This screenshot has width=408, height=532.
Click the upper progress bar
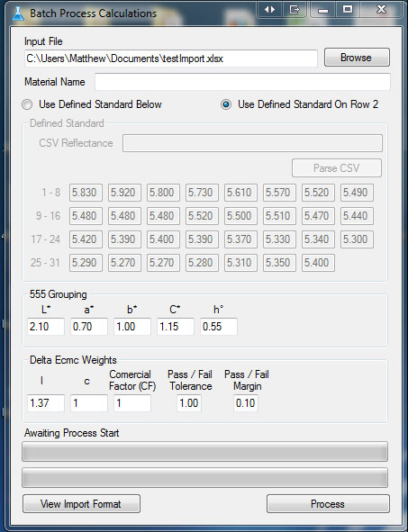click(204, 452)
